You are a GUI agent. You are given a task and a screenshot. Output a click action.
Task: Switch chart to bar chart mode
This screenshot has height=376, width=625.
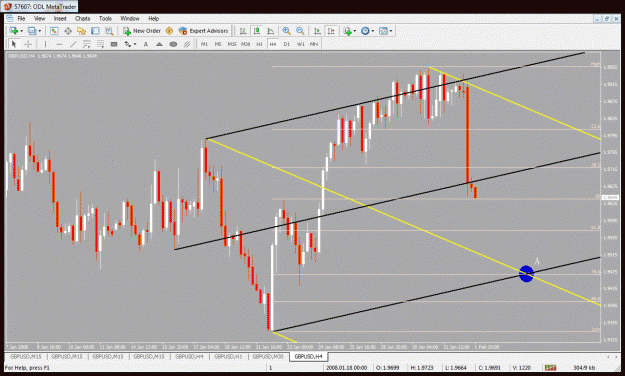(x=243, y=31)
